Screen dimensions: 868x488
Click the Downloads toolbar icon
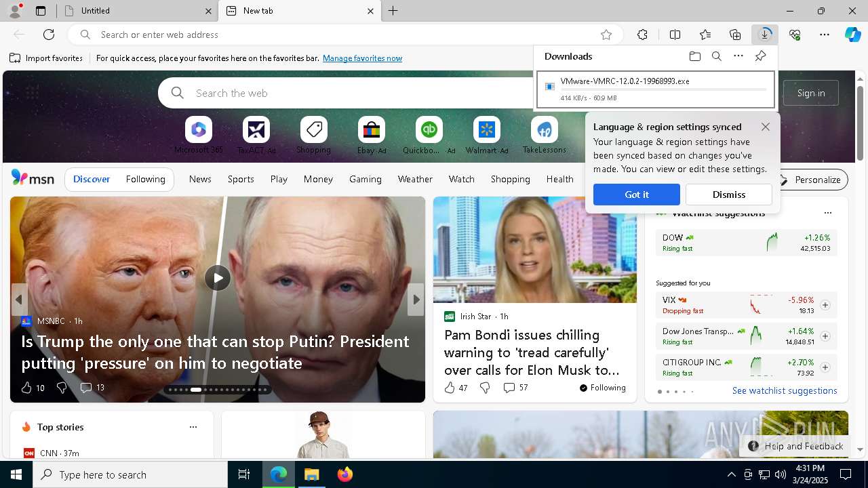pyautogui.click(x=765, y=35)
